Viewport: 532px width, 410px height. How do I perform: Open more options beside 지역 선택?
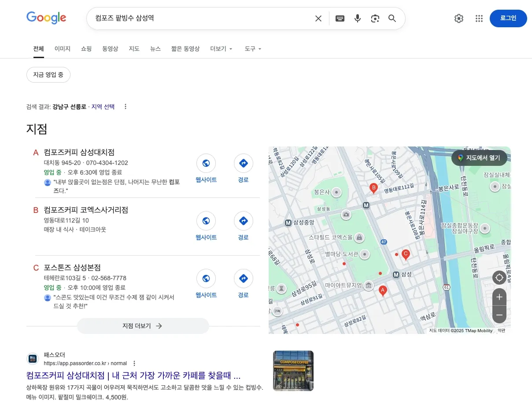pyautogui.click(x=126, y=106)
